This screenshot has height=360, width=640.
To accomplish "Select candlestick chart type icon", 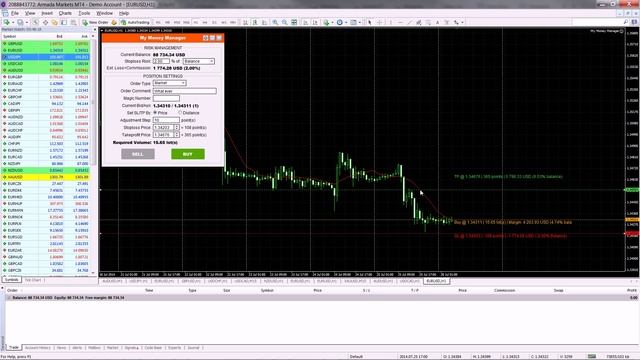I will [255, 22].
